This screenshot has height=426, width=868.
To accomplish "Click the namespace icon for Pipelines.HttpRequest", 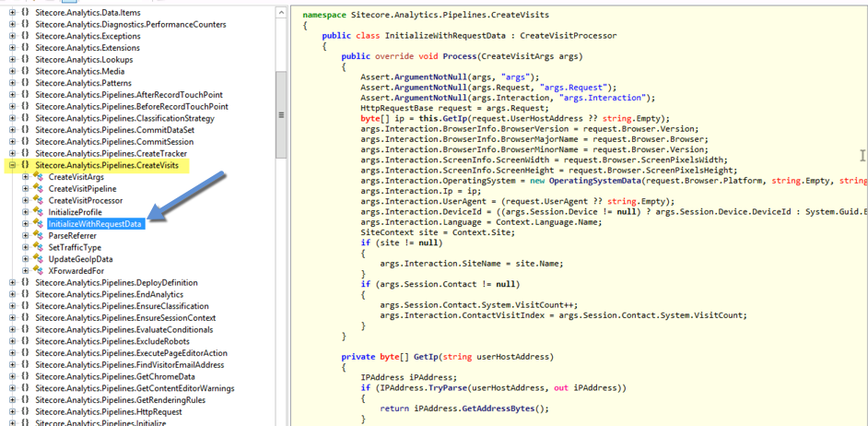I will [x=25, y=411].
